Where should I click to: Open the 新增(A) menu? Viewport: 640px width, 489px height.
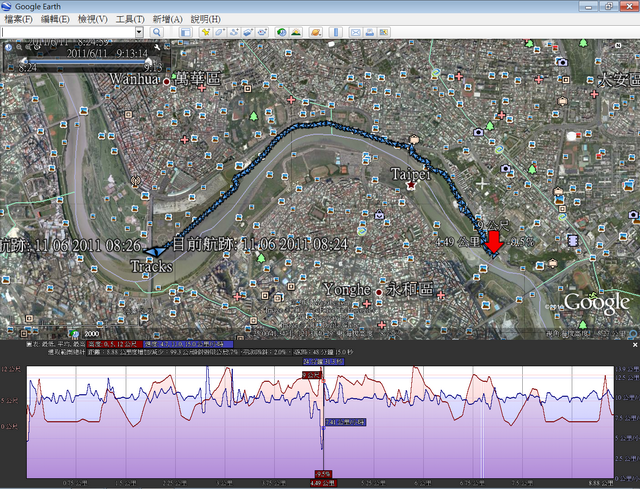click(x=167, y=19)
